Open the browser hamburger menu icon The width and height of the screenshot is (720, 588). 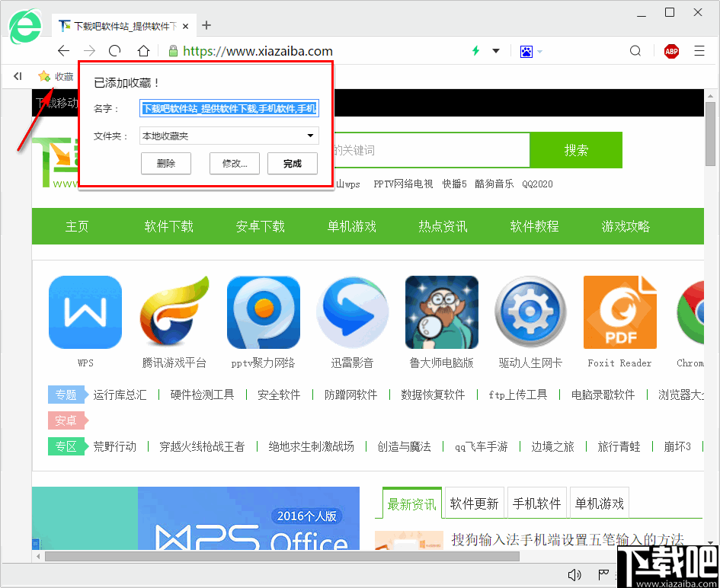click(699, 51)
